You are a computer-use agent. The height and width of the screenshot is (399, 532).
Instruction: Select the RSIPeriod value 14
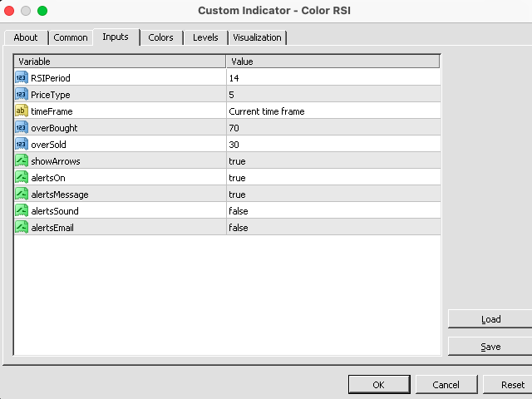234,78
